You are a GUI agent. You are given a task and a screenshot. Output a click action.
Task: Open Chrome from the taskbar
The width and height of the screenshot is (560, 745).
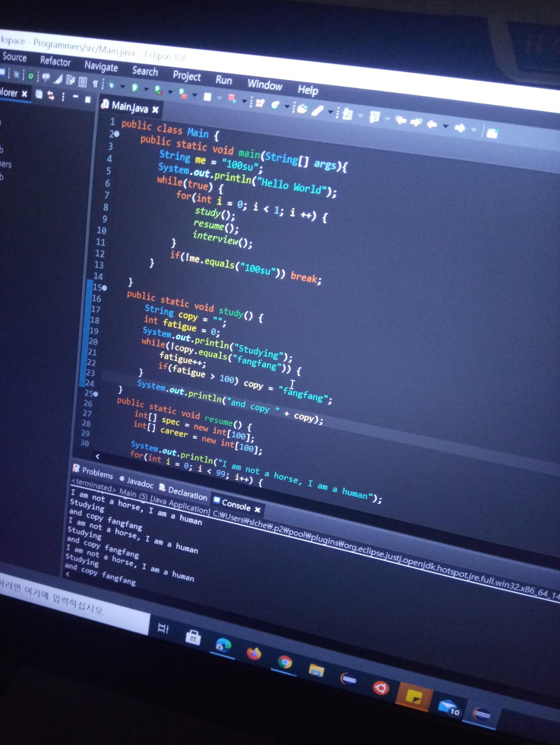click(x=285, y=662)
